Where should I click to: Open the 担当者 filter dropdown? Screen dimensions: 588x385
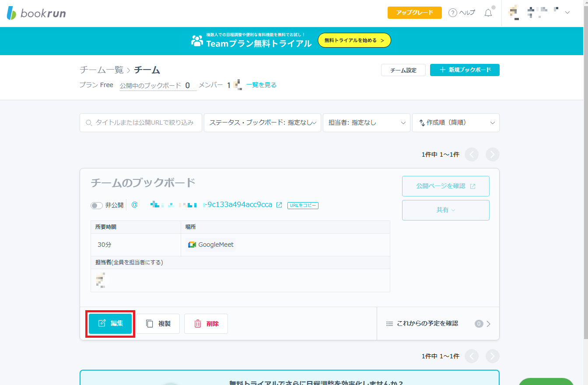coord(366,122)
